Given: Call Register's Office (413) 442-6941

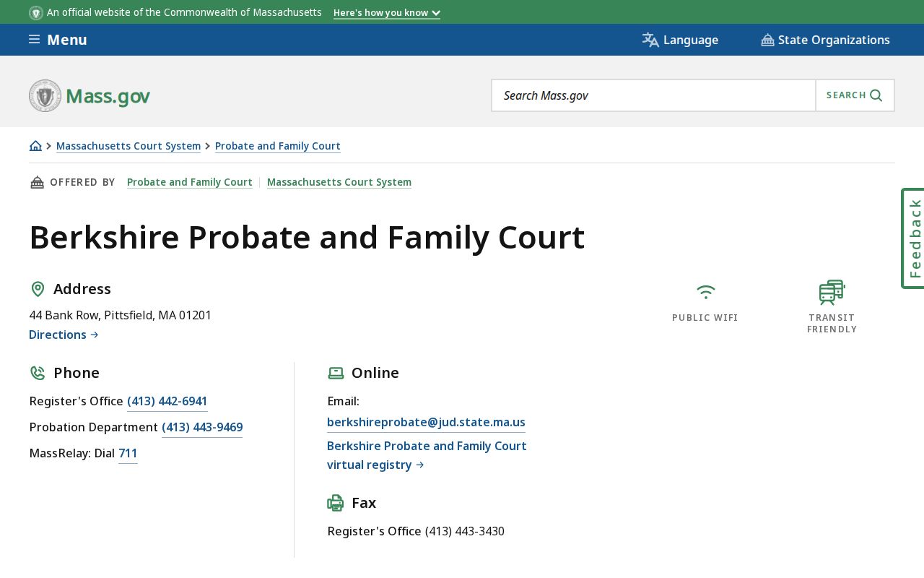Looking at the screenshot, I should pos(167,401).
